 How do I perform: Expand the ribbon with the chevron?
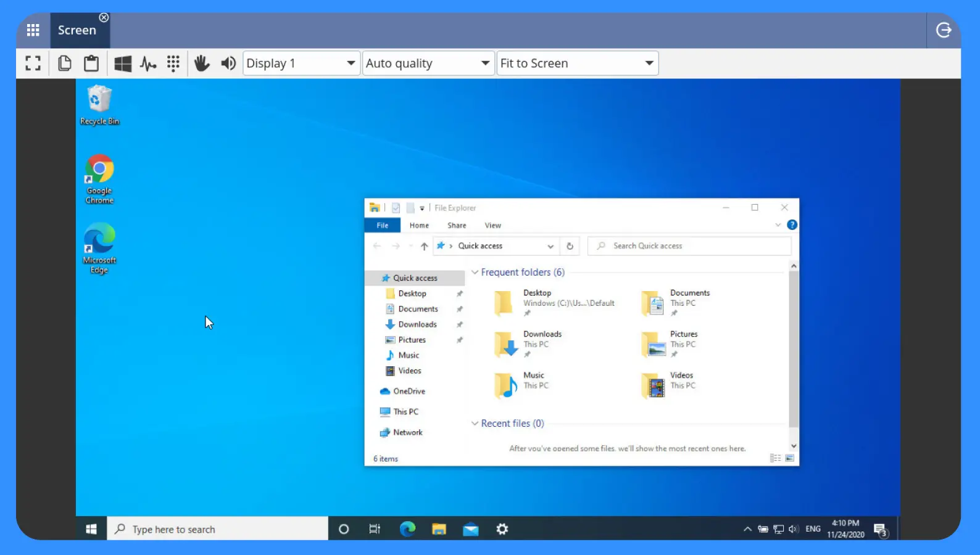[778, 225]
